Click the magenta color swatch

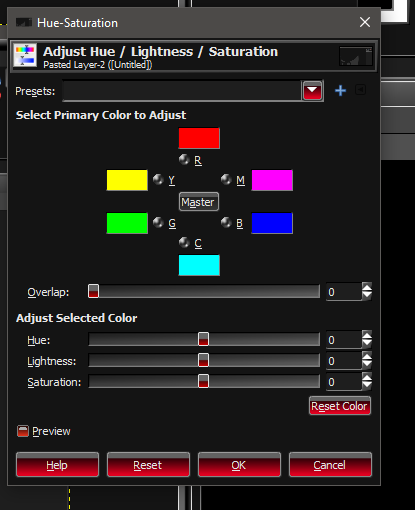(272, 180)
